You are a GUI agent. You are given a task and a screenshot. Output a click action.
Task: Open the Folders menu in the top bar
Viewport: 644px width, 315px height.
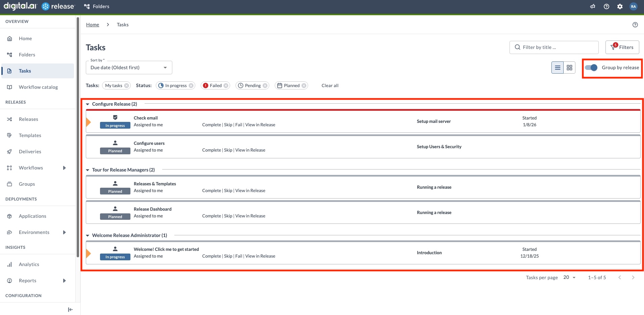coord(96,6)
